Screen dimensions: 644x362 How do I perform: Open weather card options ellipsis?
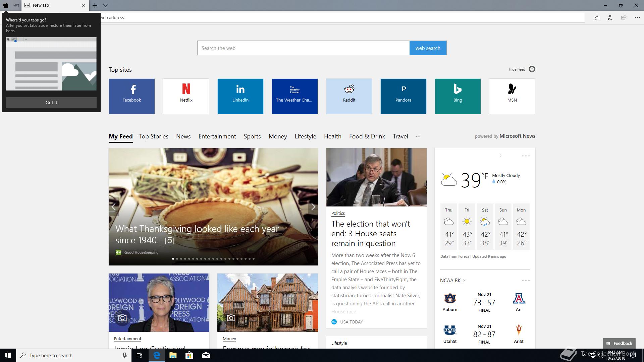(526, 156)
